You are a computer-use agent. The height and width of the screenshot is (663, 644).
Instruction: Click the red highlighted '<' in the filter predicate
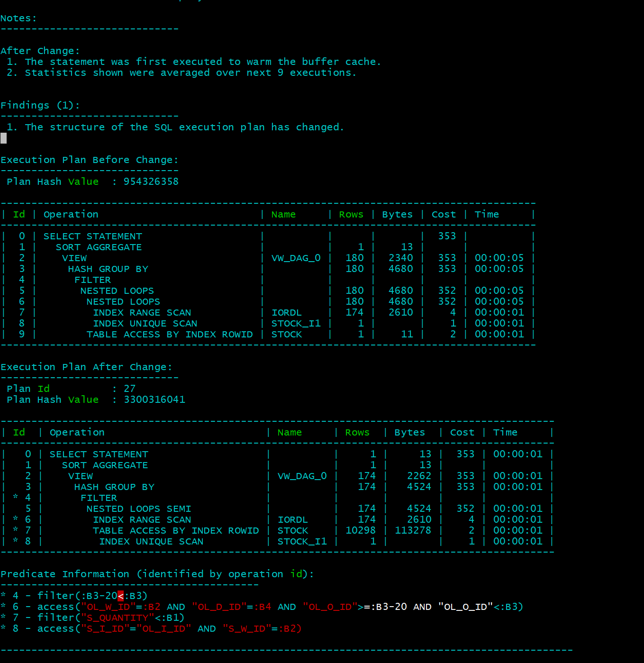120,596
